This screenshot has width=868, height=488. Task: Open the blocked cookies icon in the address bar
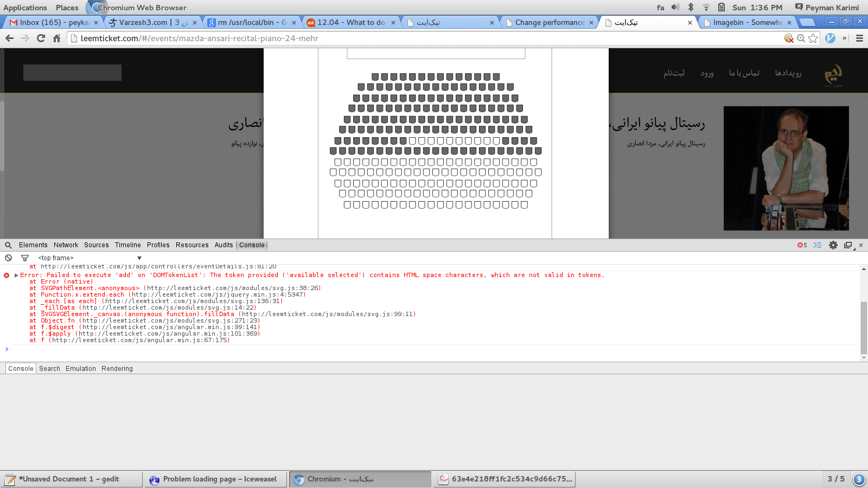(789, 38)
